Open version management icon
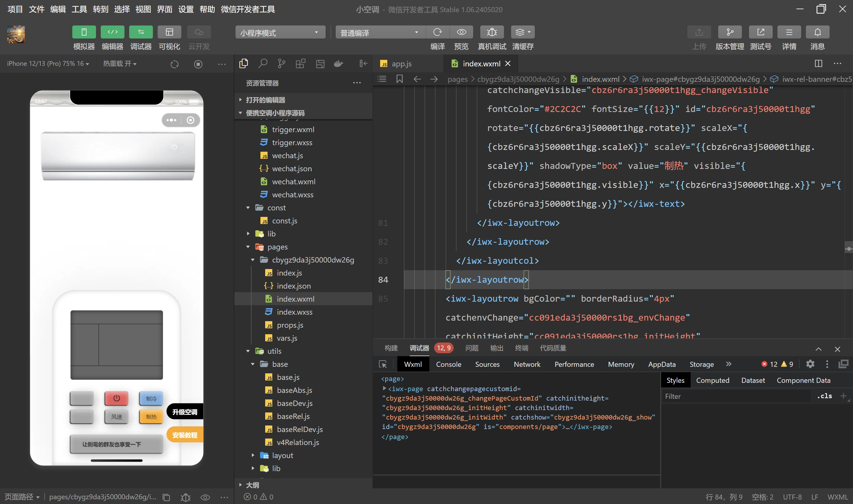This screenshot has height=504, width=853. click(730, 32)
